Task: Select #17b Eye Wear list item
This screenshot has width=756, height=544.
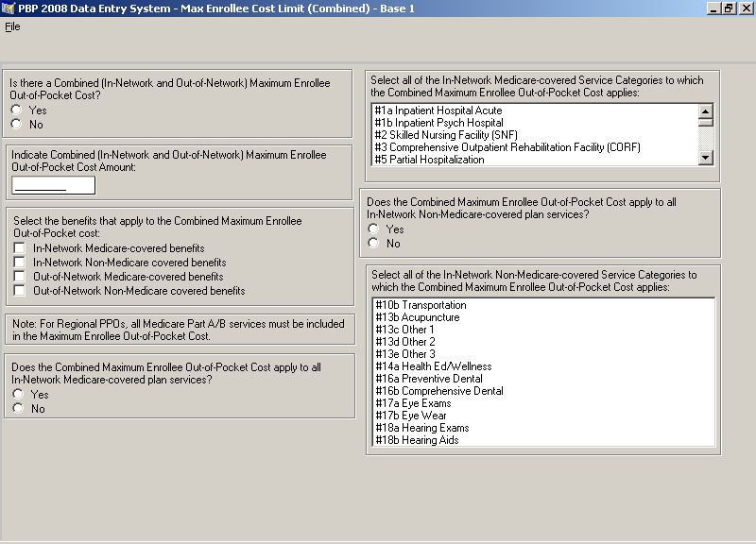Action: pos(544,416)
